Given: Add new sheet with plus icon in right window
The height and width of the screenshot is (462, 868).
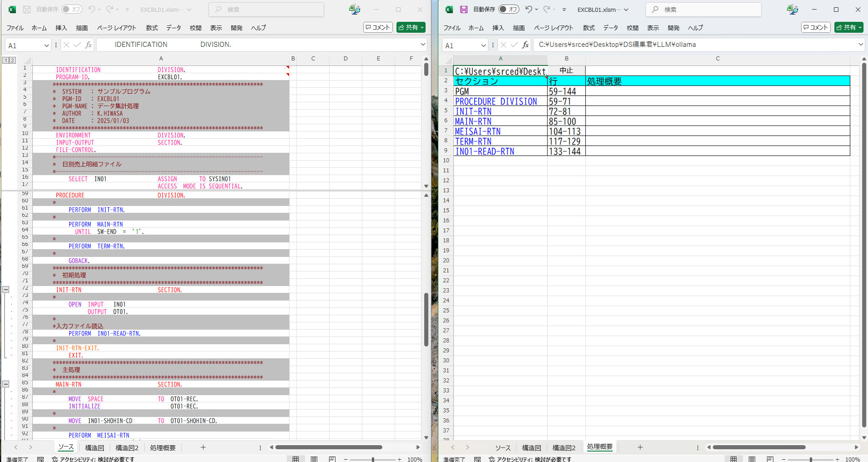Looking at the screenshot, I should coord(640,447).
